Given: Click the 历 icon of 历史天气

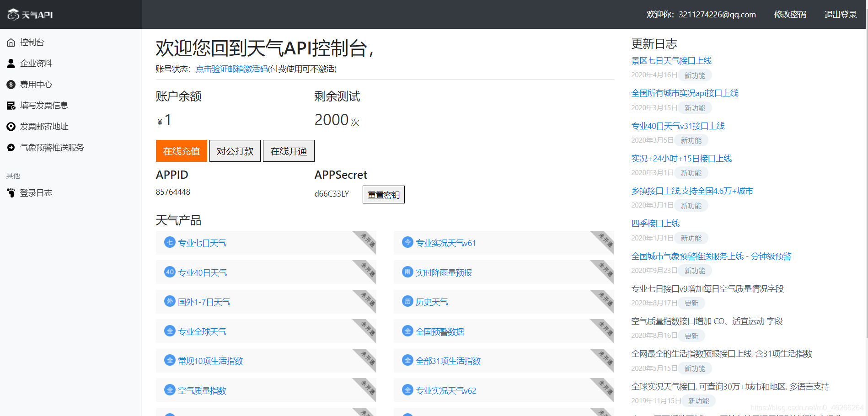Looking at the screenshot, I should (x=407, y=301).
